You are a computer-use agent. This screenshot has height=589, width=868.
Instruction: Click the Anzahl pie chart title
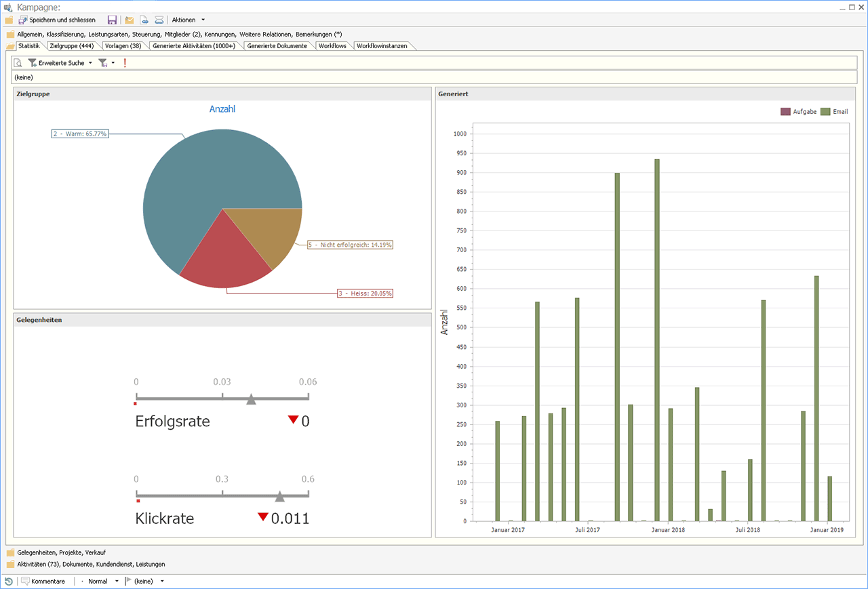pos(222,108)
